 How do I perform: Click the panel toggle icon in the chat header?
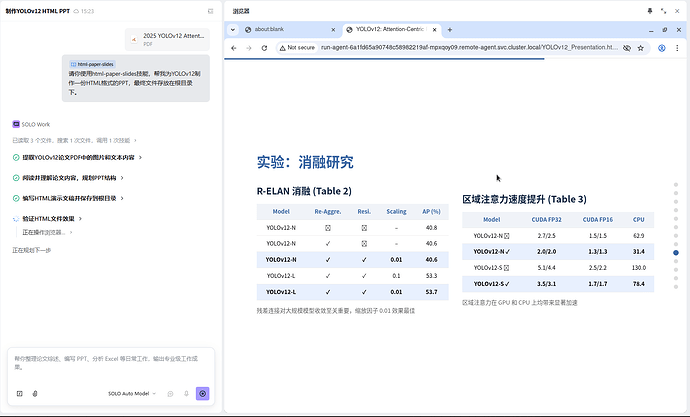[x=210, y=11]
